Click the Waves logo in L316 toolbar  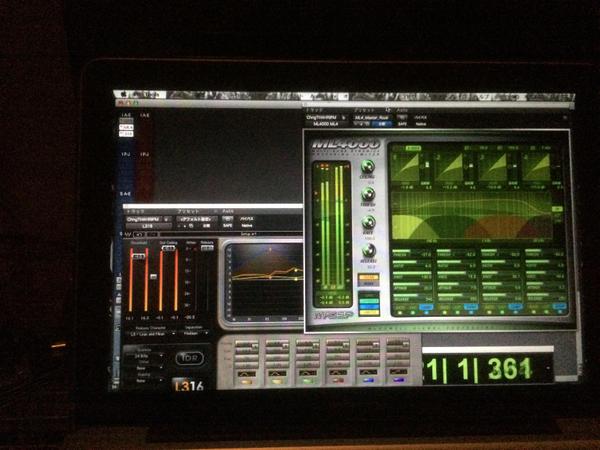tap(127, 234)
